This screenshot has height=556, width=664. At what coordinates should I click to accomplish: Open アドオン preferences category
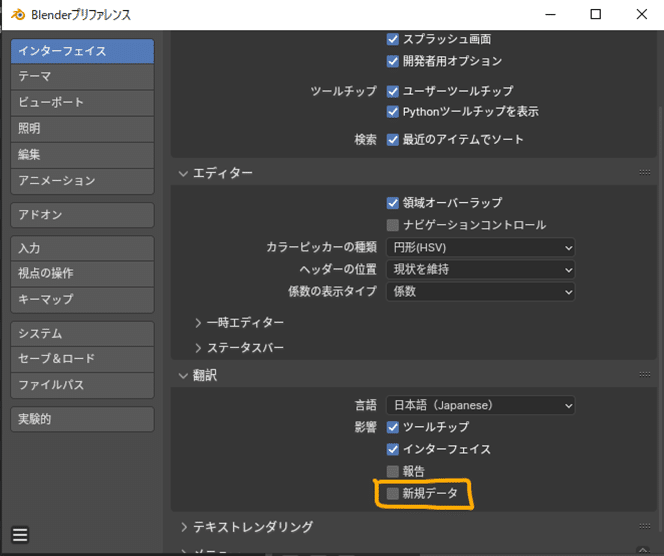coord(83,215)
